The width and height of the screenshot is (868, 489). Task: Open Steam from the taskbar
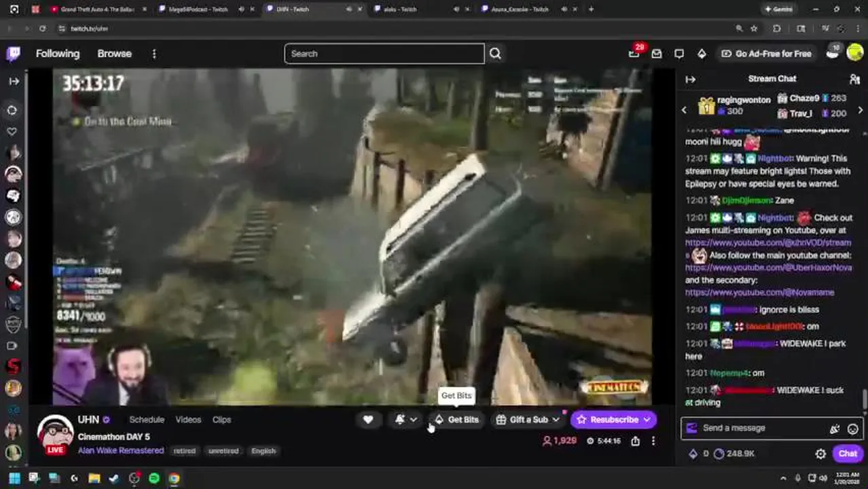click(x=113, y=478)
